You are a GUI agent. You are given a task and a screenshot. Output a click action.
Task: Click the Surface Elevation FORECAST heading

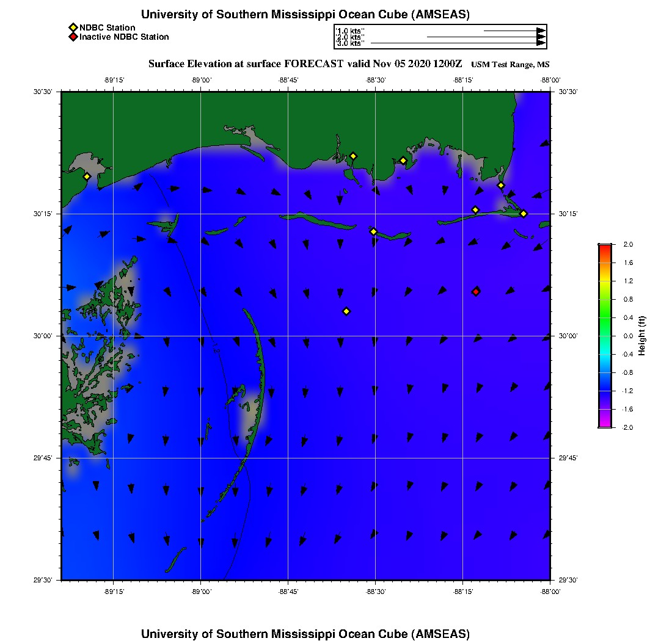[x=305, y=63]
